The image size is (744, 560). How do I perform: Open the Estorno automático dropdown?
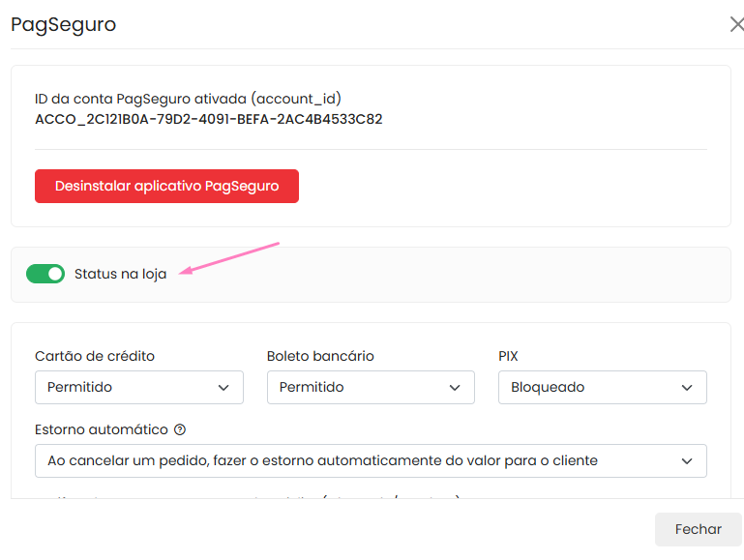tap(371, 461)
